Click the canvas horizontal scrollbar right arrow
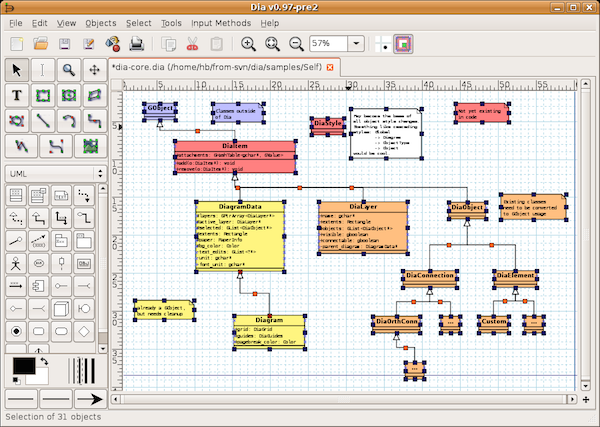Screen dimensions: 600x427 (x=572, y=399)
